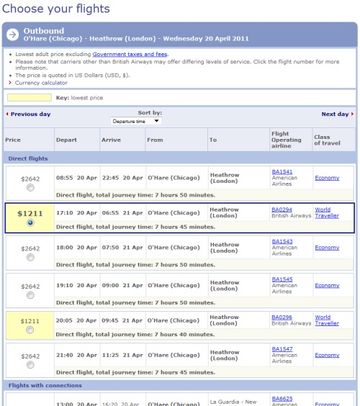Viewport: 360px width, 406px height.
Task: Open the Currency calculator link
Action: (x=41, y=83)
